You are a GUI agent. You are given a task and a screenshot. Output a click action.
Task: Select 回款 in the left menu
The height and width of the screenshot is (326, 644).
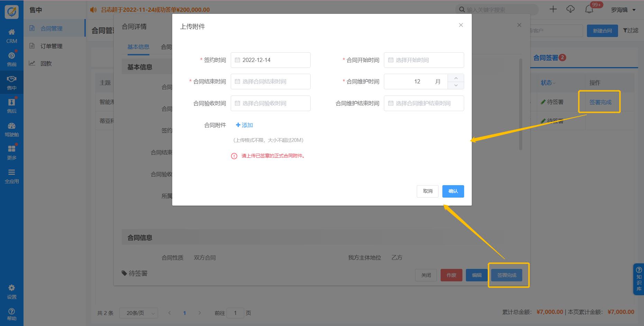(46, 64)
